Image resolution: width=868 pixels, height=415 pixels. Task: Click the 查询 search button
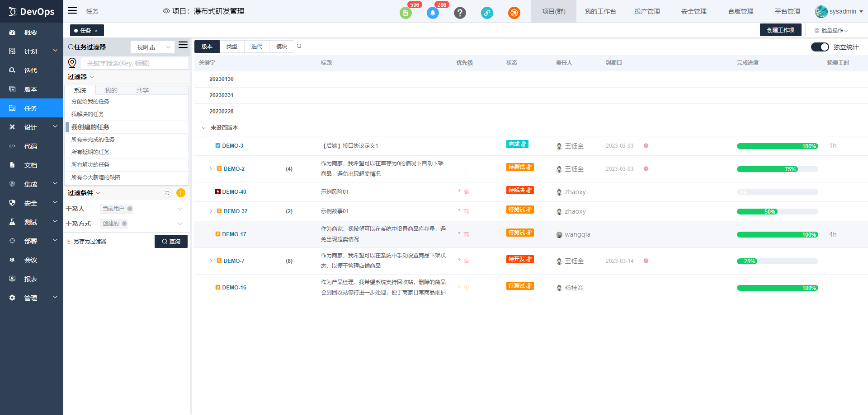click(x=171, y=242)
